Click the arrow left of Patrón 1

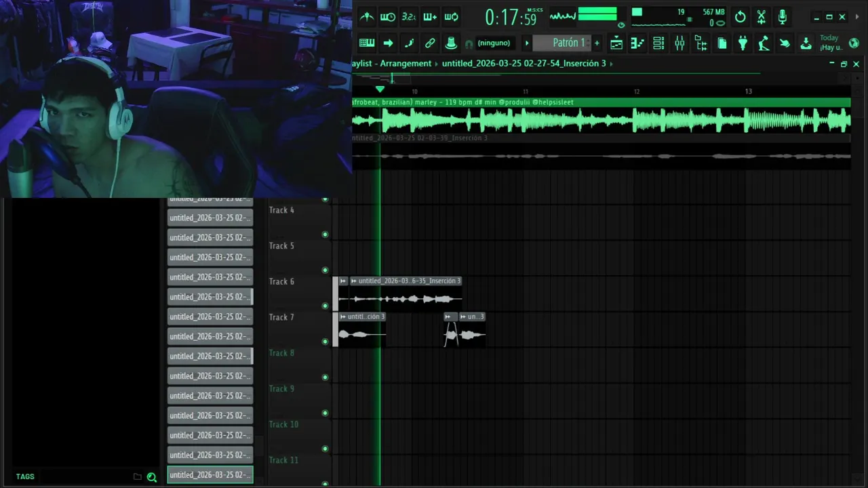click(527, 43)
